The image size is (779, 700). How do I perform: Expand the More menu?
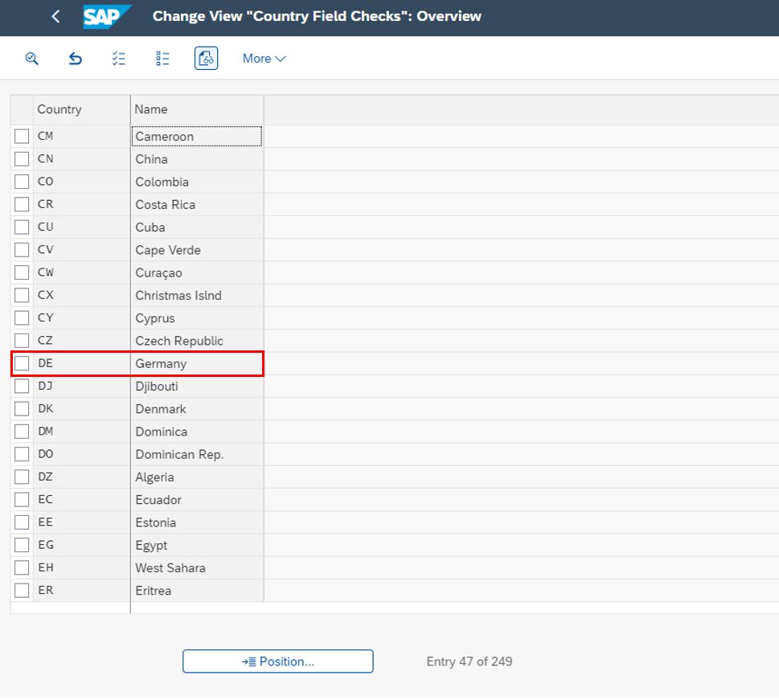pyautogui.click(x=264, y=59)
